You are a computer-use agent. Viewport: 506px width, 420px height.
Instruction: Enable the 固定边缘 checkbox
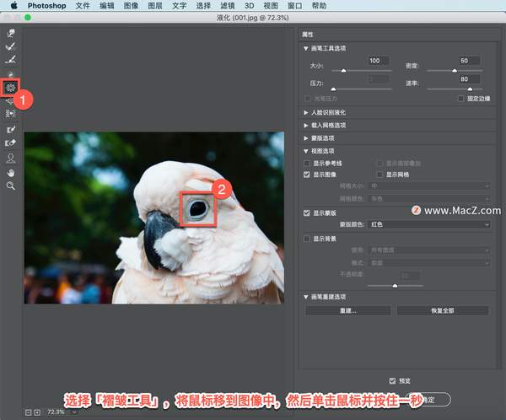tap(449, 99)
